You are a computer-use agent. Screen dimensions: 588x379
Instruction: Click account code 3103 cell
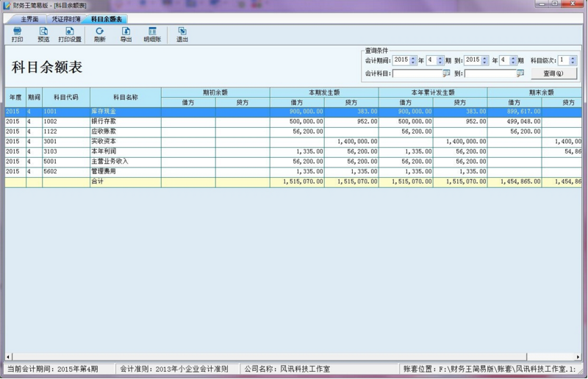click(66, 151)
